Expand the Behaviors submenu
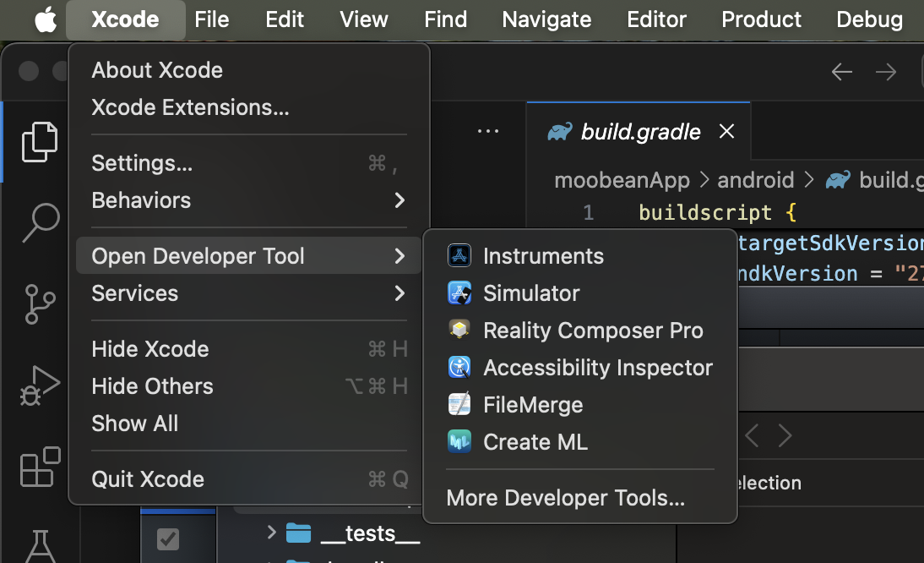The image size is (924, 563). (x=248, y=200)
